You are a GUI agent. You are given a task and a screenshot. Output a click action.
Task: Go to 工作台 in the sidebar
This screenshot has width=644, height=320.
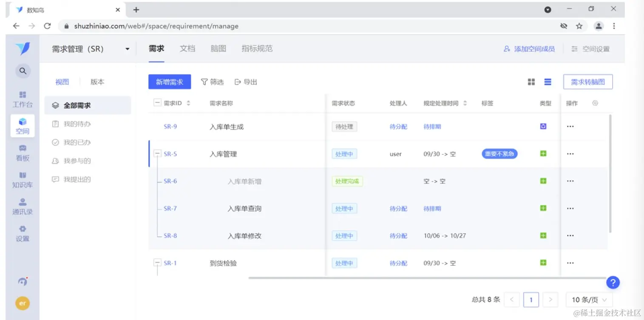pos(23,99)
